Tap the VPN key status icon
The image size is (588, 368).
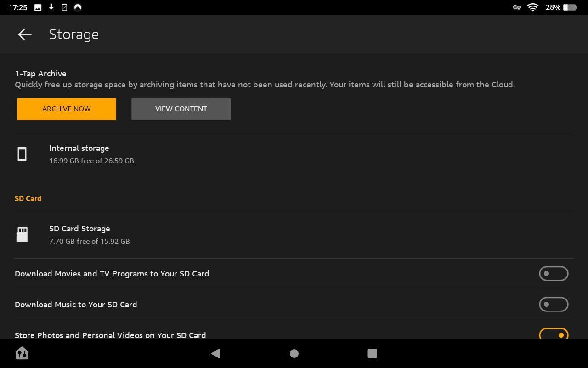click(x=517, y=7)
